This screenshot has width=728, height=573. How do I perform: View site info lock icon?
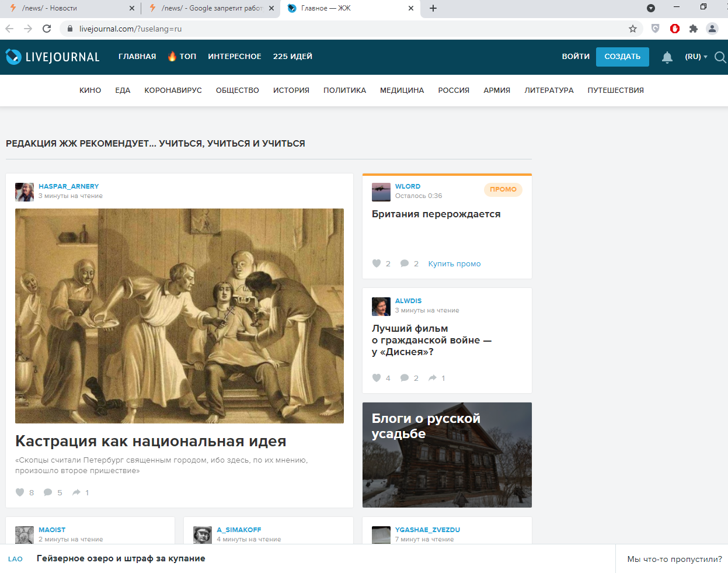click(69, 29)
